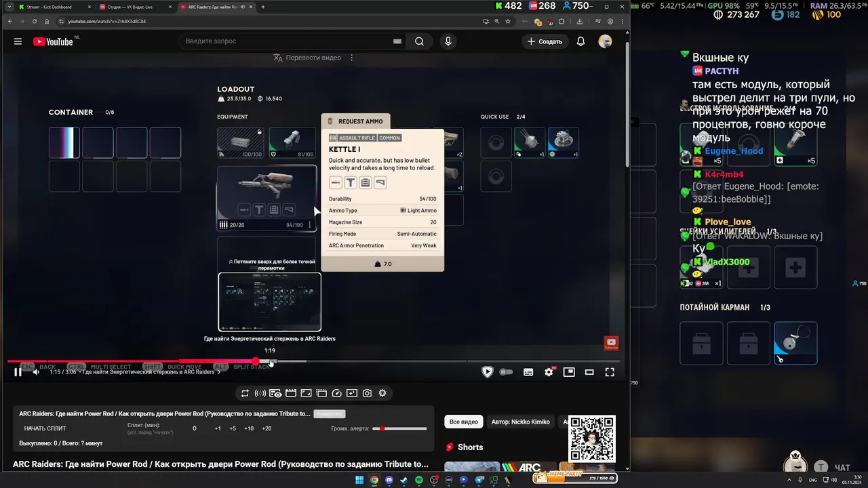Turn on subtitles in the player
Screen dimensions: 868x488
coord(528,371)
